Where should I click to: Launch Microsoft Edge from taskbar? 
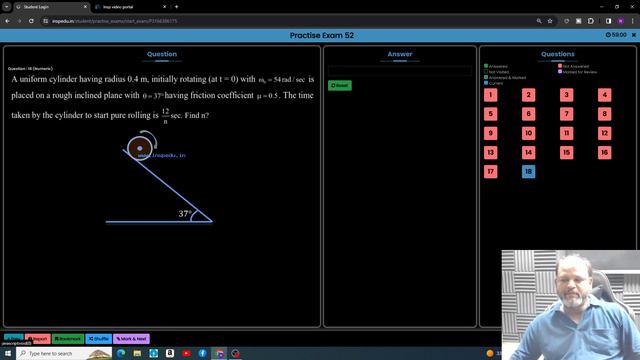121,353
